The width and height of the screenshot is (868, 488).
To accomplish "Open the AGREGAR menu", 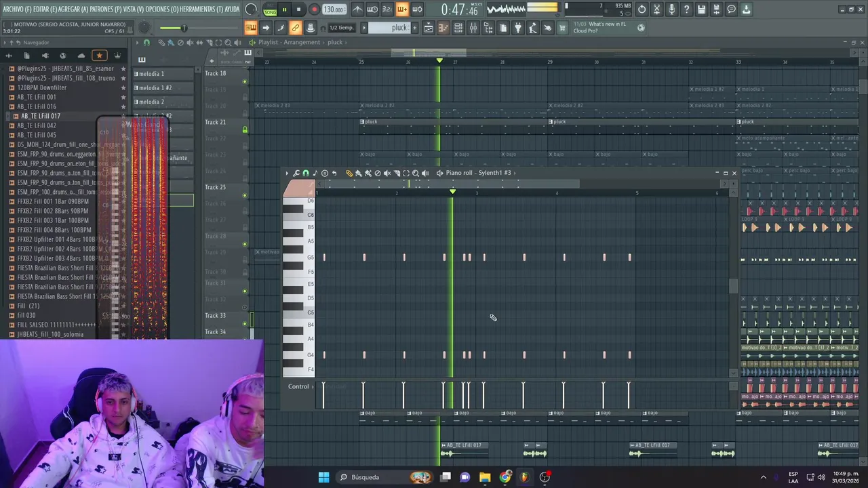I will 73,9.
